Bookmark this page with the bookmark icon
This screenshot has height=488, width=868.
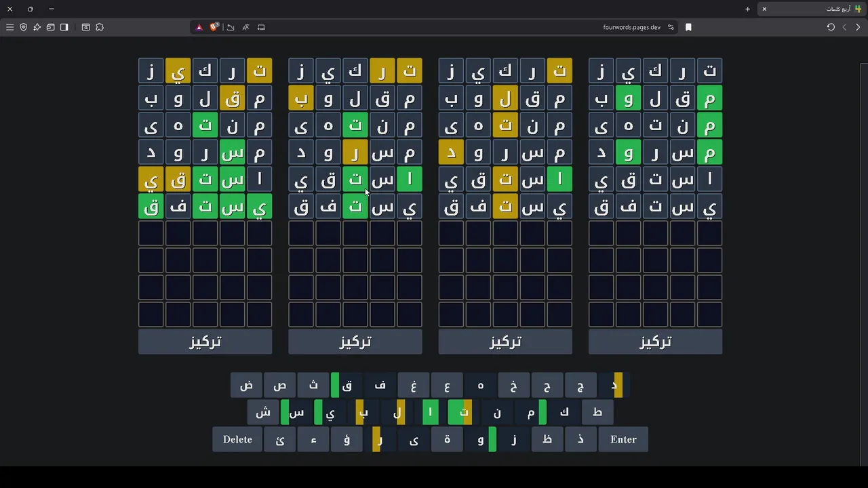688,27
